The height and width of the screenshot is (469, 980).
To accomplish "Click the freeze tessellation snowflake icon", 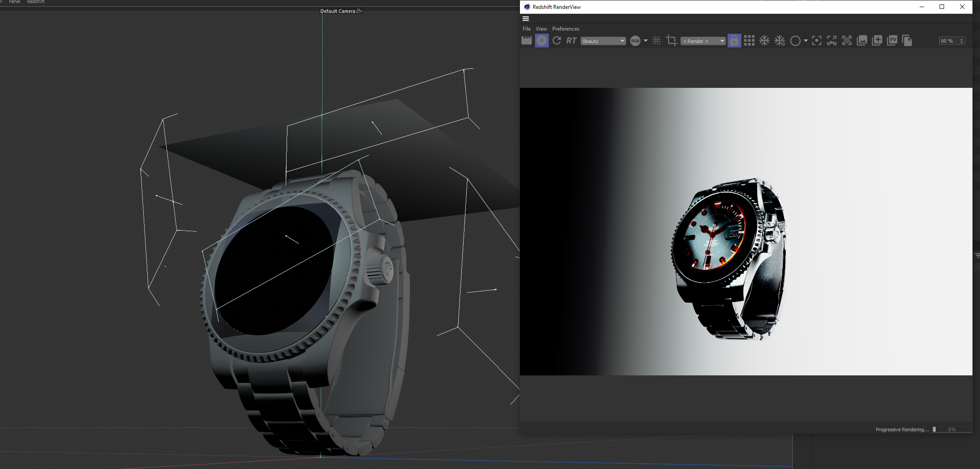I will tap(764, 41).
